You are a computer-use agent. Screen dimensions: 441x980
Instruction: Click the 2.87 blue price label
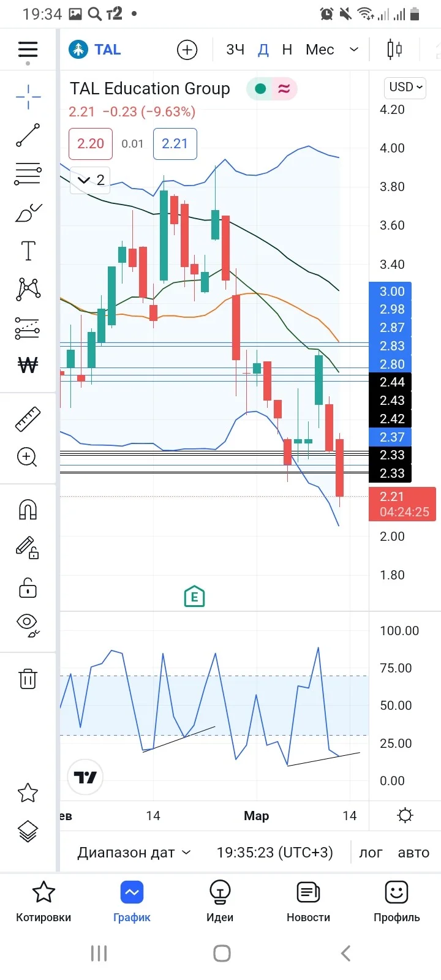pos(390,328)
